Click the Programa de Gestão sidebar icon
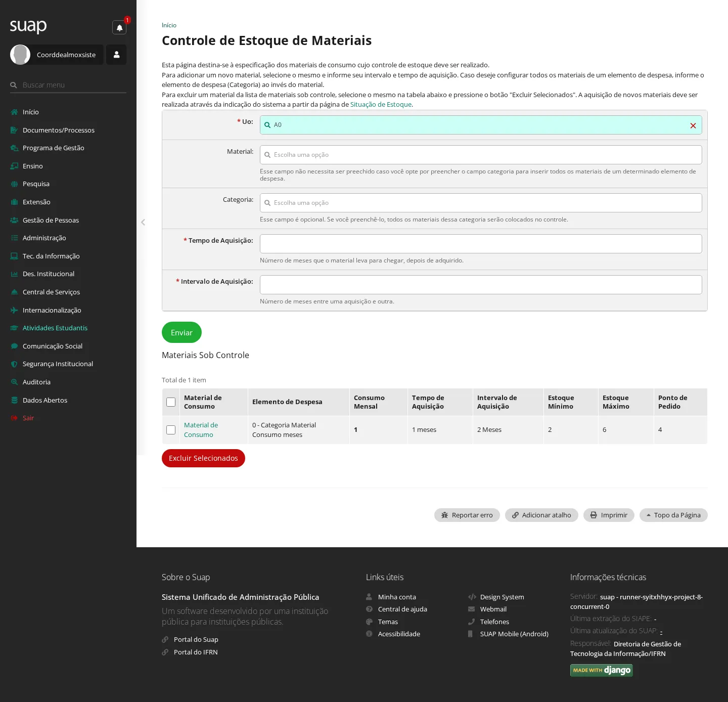 click(14, 148)
